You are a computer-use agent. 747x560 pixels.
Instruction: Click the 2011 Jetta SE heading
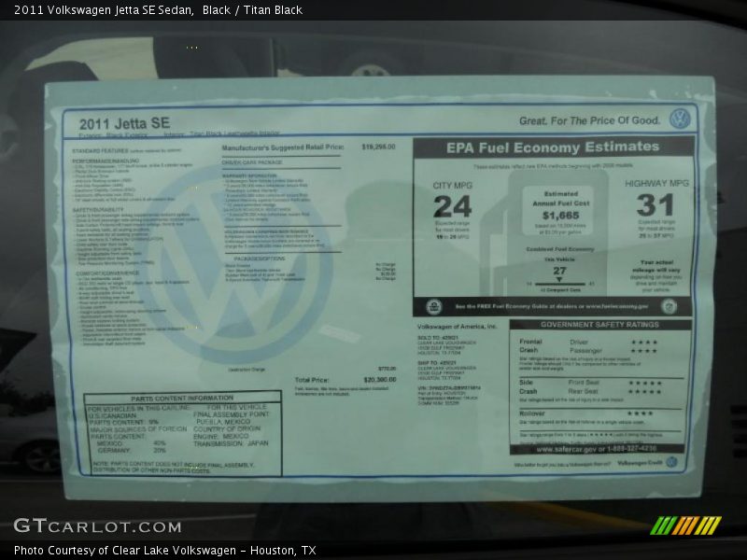pos(124,123)
